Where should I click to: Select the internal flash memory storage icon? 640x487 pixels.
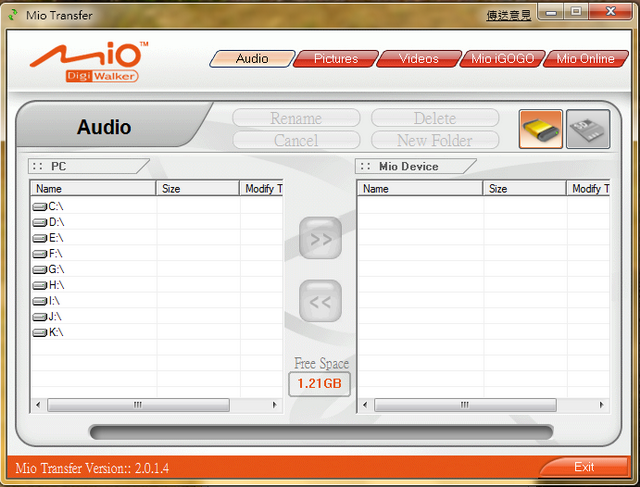coord(540,129)
